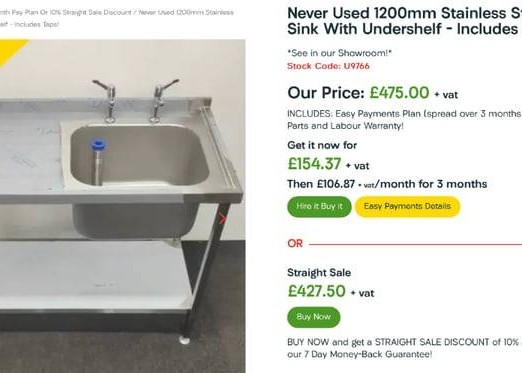Click the See in our Showroom note
The image size is (522, 373).
[339, 53]
